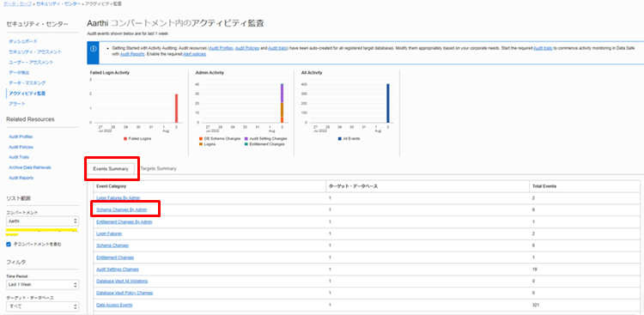Image resolution: width=644 pixels, height=315 pixels.
Task: Open the ターゲット・データベース filter dropdown
Action: coord(43,306)
